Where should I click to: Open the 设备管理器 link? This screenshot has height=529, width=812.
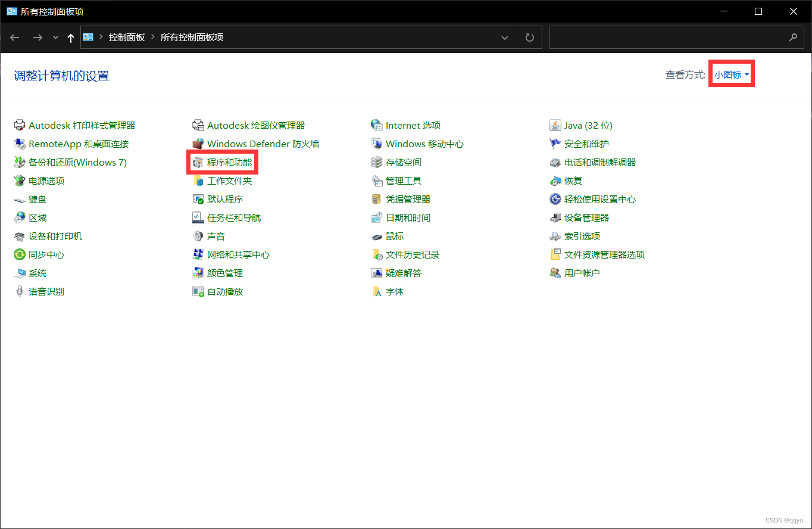(x=586, y=217)
